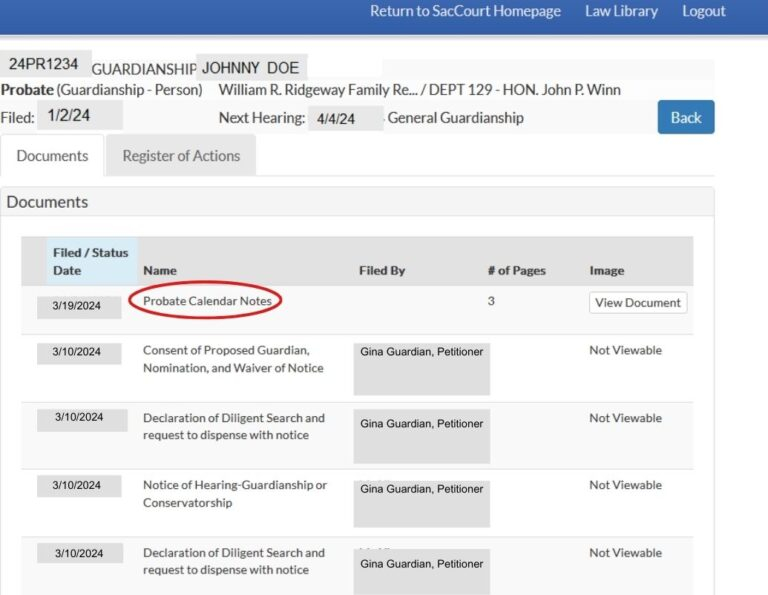The image size is (768, 595).
Task: Click Gina Guardian in the Notice of Hearing row
Action: [x=422, y=489]
